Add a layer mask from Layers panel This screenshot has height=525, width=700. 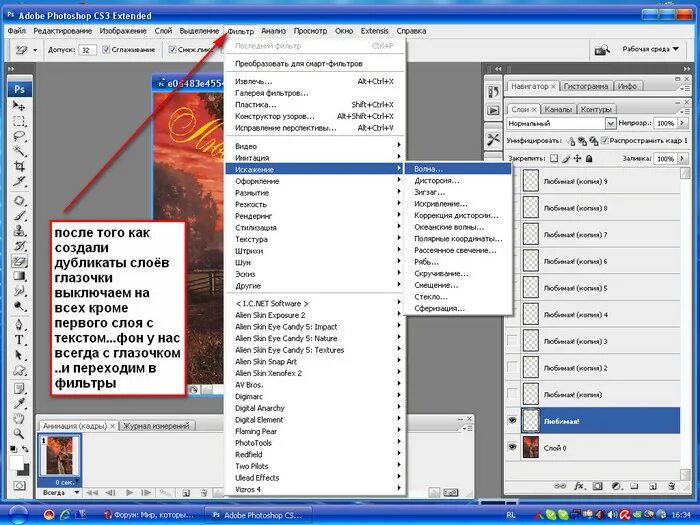598,486
